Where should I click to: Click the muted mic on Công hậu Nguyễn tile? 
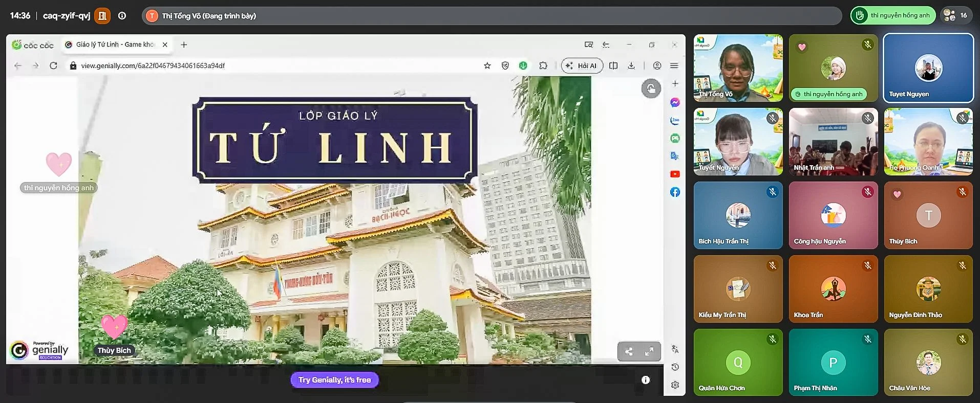(867, 192)
